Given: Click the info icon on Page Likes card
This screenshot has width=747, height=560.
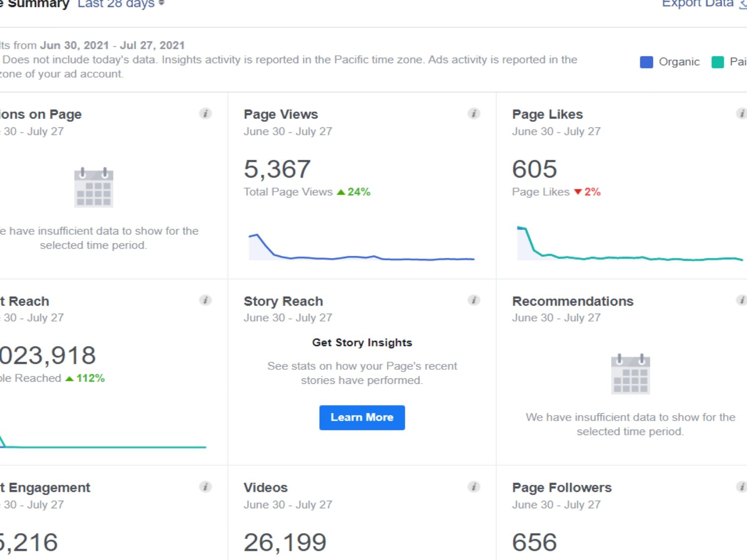Looking at the screenshot, I should (741, 113).
